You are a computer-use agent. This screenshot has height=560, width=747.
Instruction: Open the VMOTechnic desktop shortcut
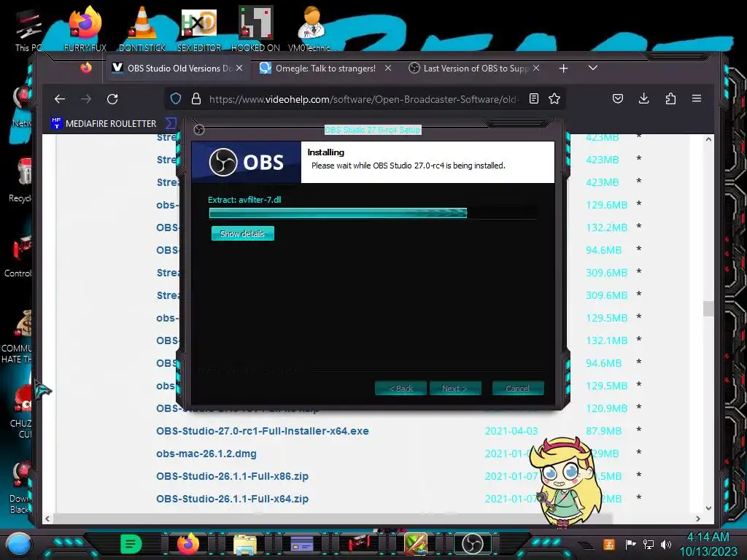(311, 29)
